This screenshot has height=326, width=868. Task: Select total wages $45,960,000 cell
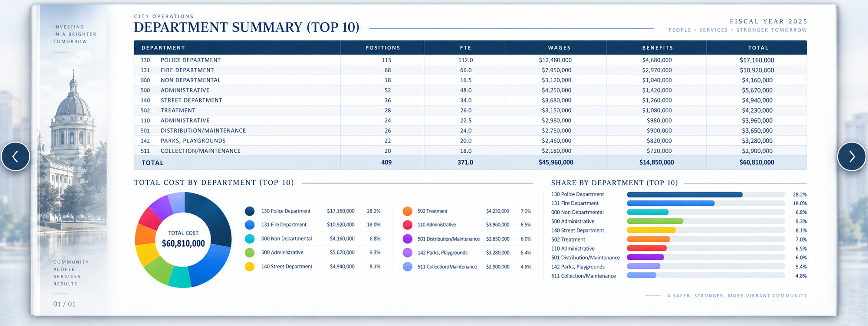point(556,162)
